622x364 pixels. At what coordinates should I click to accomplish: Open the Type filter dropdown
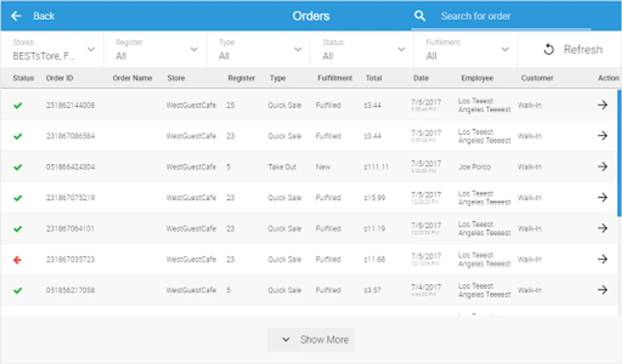pyautogui.click(x=298, y=49)
